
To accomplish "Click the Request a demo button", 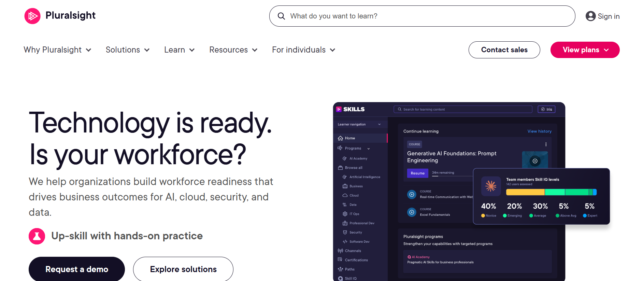I will coord(77,269).
